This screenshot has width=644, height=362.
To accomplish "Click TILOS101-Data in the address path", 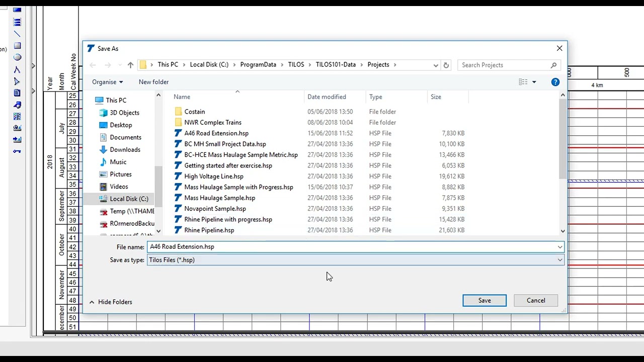I will click(x=336, y=65).
